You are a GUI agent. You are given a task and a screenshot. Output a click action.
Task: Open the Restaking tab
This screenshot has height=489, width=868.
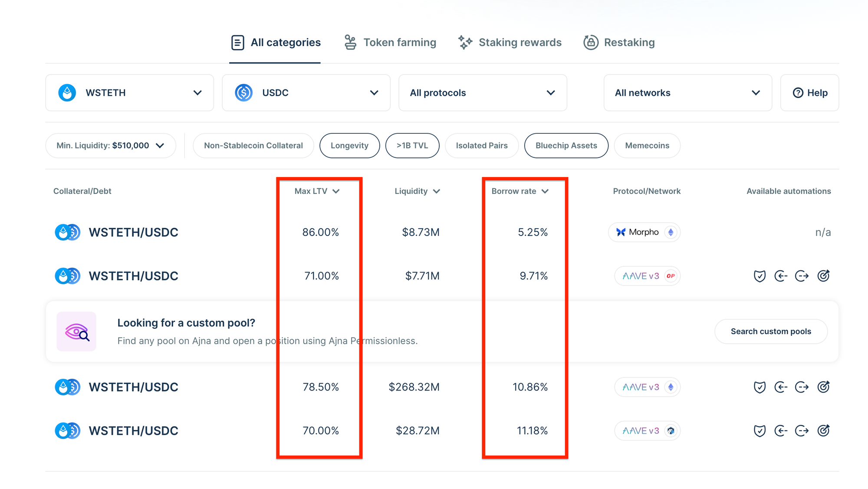tap(619, 43)
